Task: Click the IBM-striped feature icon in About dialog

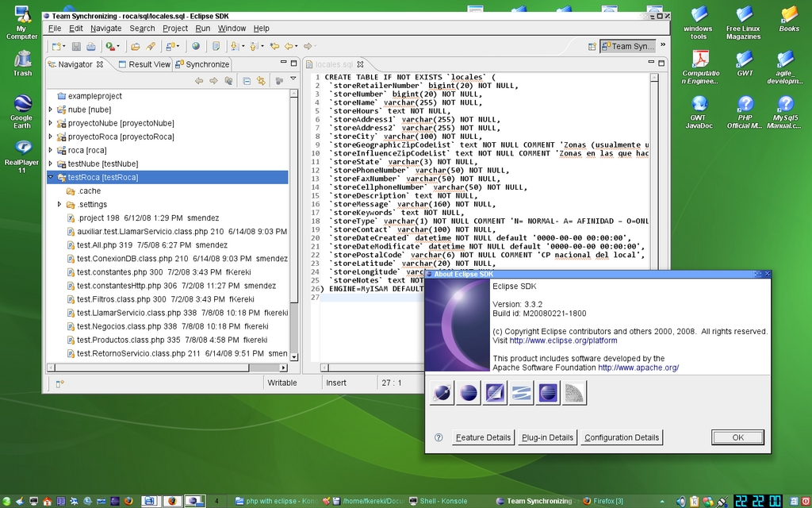Action: pyautogui.click(x=521, y=393)
